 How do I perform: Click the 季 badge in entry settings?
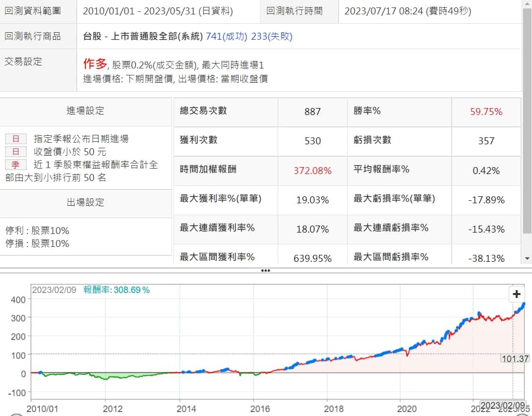[15, 165]
